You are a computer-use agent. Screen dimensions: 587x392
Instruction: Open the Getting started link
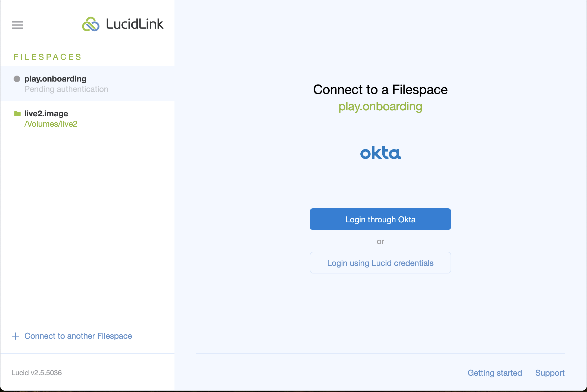[495, 373]
